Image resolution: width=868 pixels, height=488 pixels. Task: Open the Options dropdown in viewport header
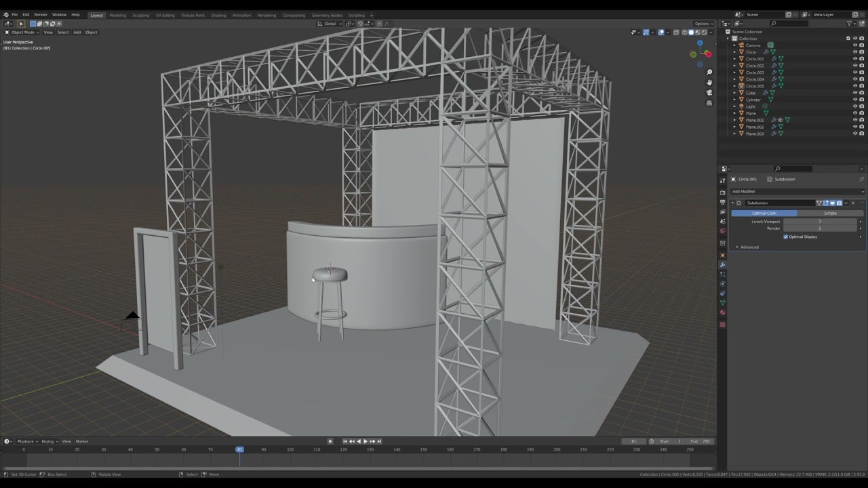coord(703,24)
